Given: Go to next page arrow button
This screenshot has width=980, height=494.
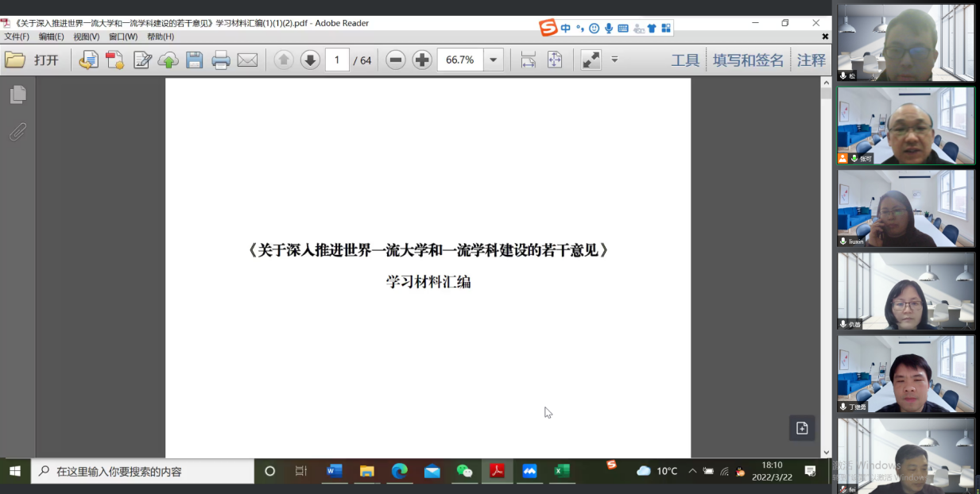Looking at the screenshot, I should tap(310, 60).
